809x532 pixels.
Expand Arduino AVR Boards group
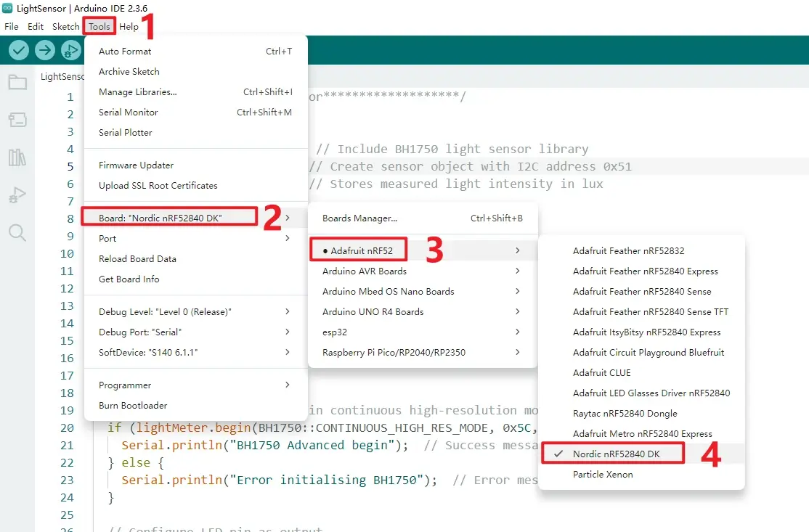(423, 271)
